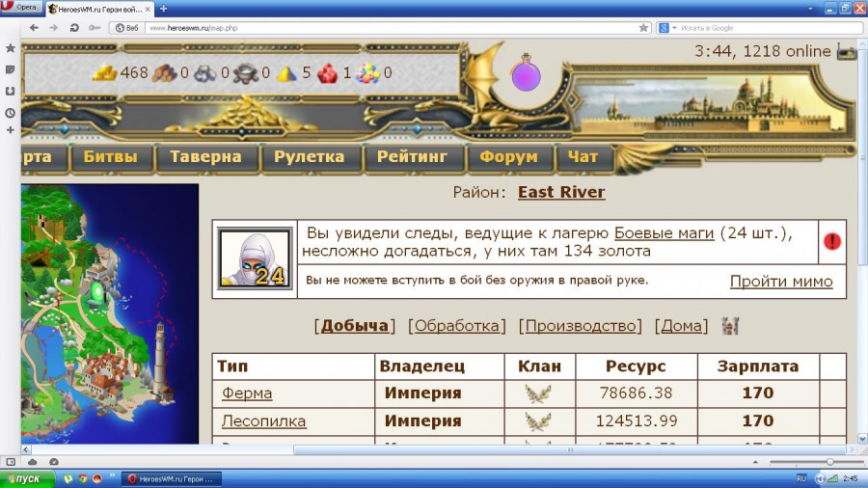Click the clan emblem in the Лесопилка row

tap(538, 421)
